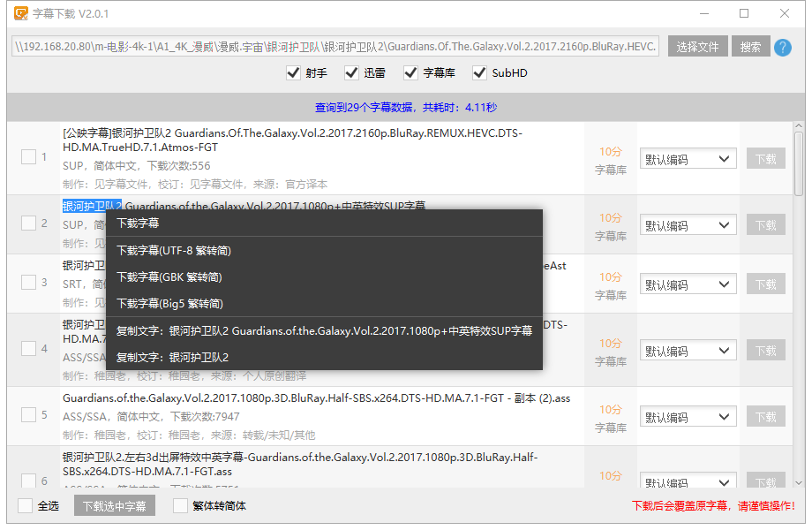Viewport: 812px width, 530px height.
Task: Choose 下载字幕(UTF-8 繁转简) menu entry
Action: (x=324, y=251)
